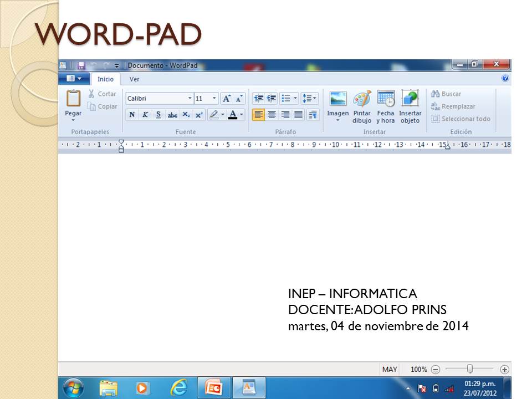
Task: Click the quick access undo arrow
Action: pyautogui.click(x=93, y=65)
